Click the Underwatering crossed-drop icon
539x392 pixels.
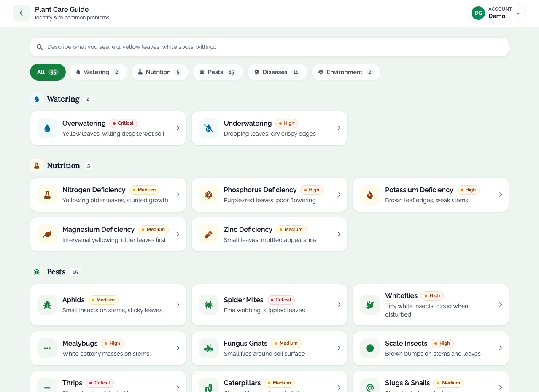tap(209, 128)
